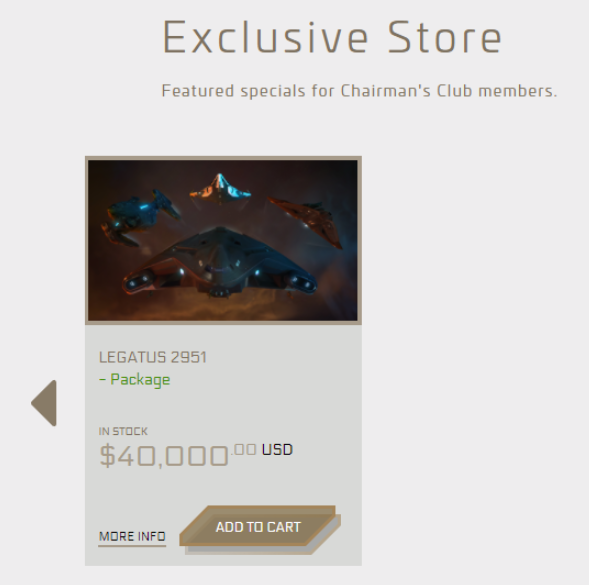Image resolution: width=589 pixels, height=585 pixels.
Task: Click the Chairman's Club text in subtitle
Action: point(406,91)
